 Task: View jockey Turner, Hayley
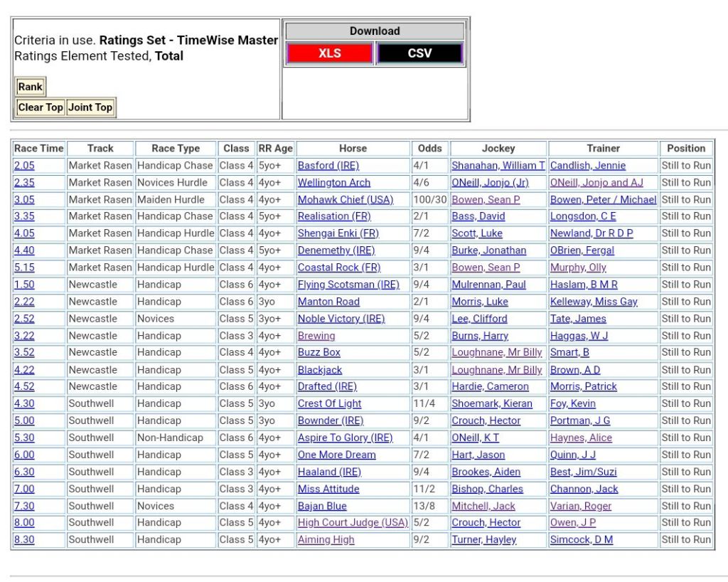[483, 540]
